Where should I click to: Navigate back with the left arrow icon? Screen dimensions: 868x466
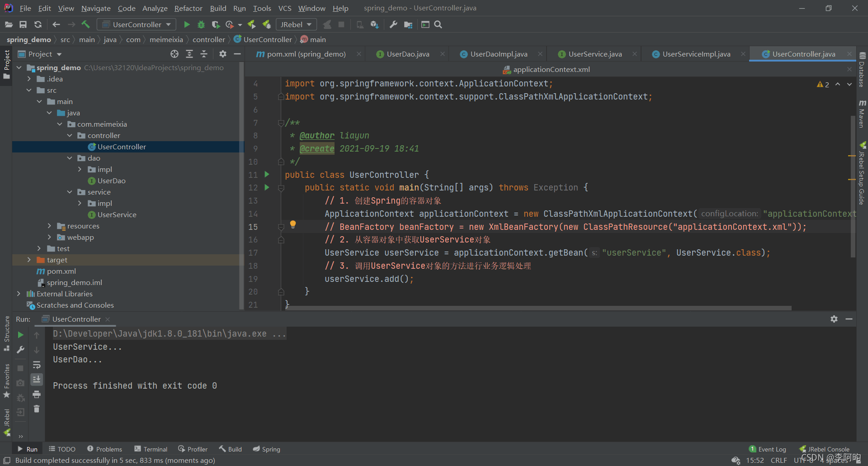56,24
